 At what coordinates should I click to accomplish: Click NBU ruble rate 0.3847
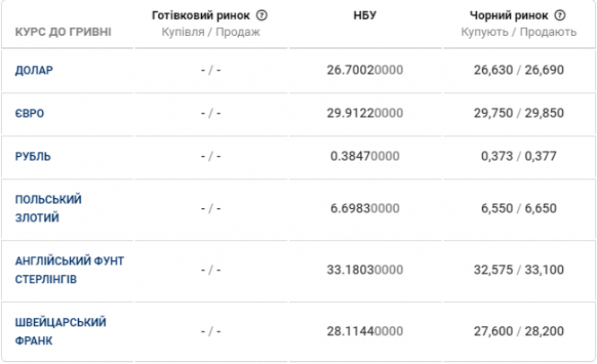[365, 156]
